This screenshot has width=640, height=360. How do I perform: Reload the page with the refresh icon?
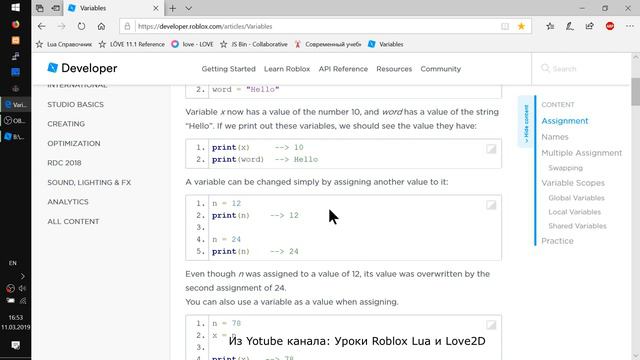click(82, 26)
